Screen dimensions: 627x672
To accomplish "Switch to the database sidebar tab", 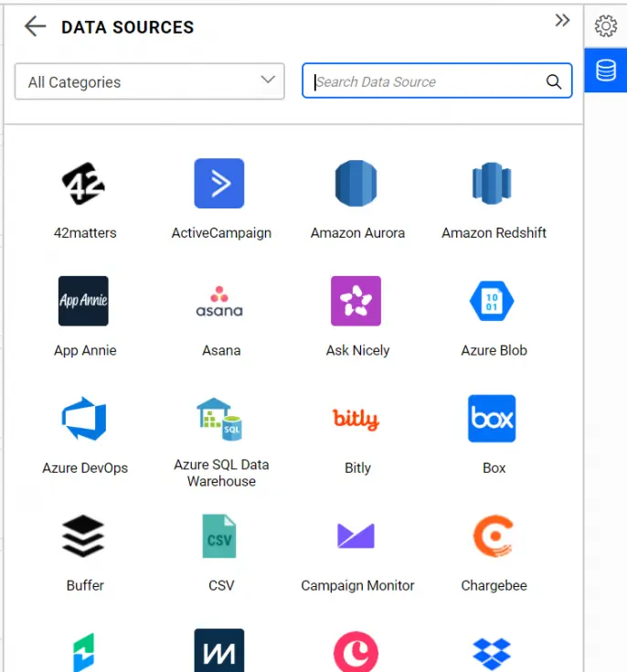I will point(605,71).
